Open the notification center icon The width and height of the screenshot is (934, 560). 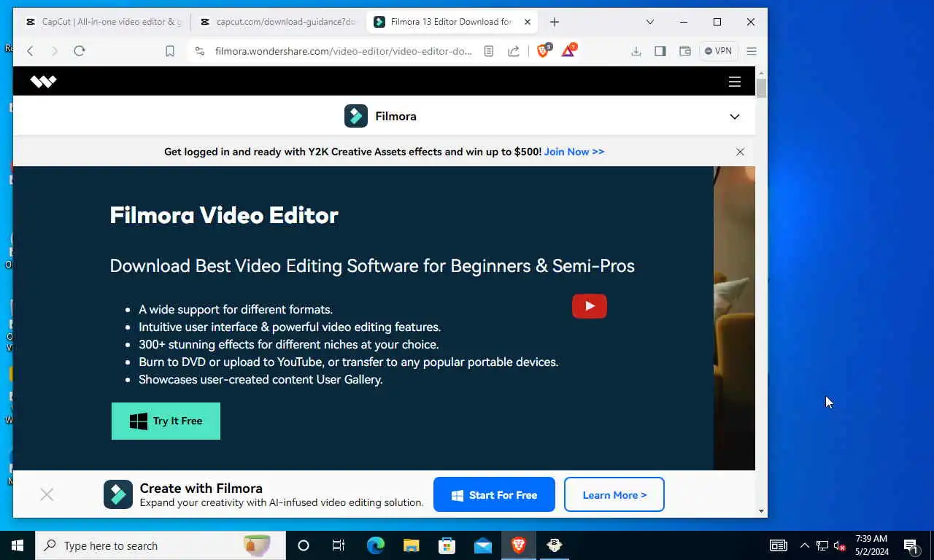(911, 545)
